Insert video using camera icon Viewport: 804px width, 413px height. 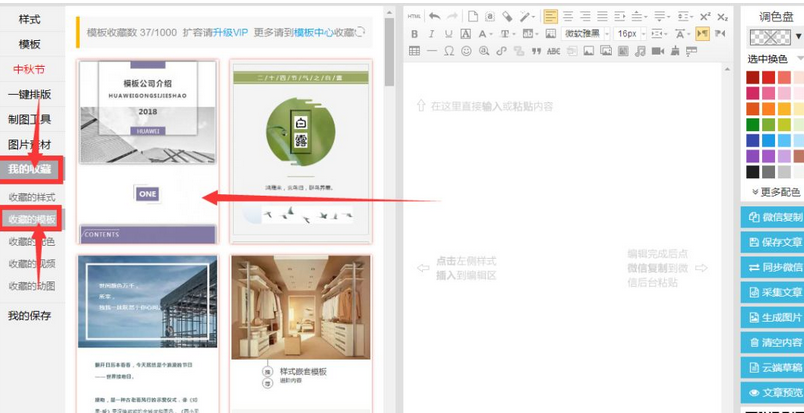[x=657, y=51]
